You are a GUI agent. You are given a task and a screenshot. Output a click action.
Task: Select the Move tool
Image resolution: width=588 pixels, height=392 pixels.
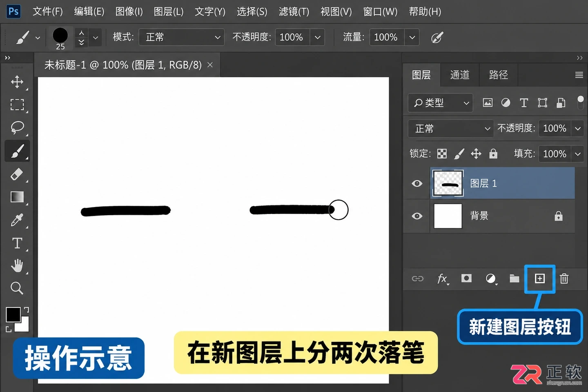pos(17,82)
